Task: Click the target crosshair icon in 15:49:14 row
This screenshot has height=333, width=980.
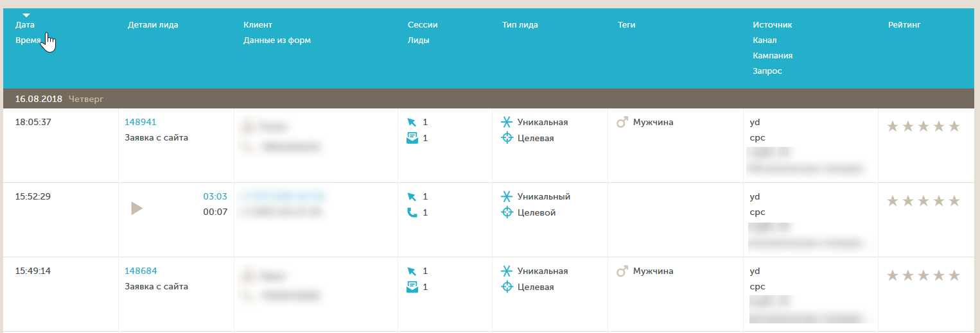Action: click(507, 287)
